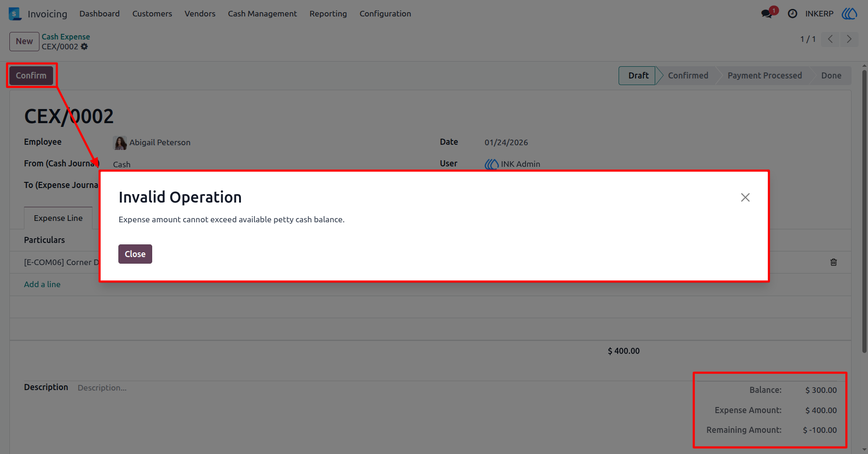Click the INK Admin user logo
Screen dimensions: 868x454
point(491,164)
